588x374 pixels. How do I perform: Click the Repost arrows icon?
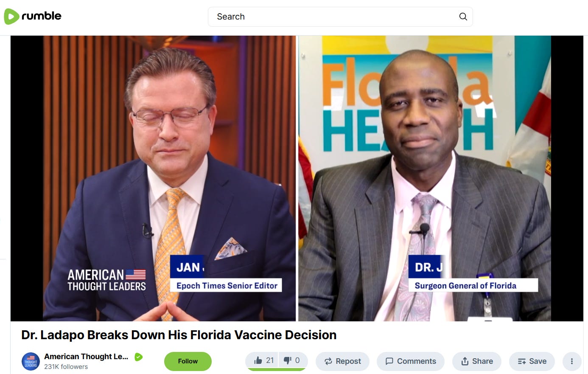pyautogui.click(x=328, y=361)
